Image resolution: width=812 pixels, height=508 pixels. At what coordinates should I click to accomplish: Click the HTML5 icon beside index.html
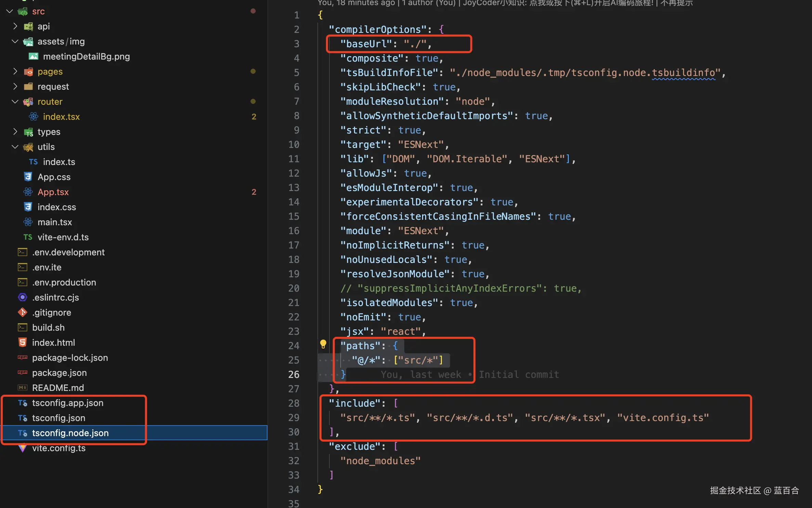23,343
